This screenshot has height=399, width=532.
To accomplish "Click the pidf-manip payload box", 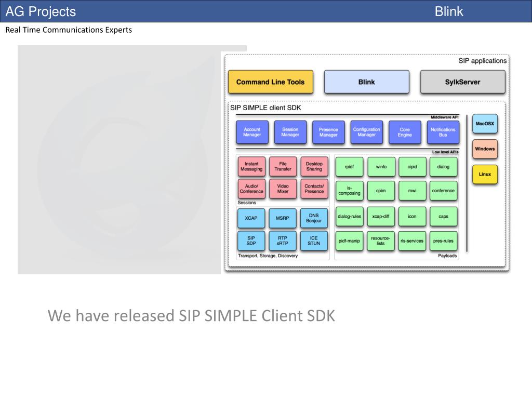I will click(349, 241).
